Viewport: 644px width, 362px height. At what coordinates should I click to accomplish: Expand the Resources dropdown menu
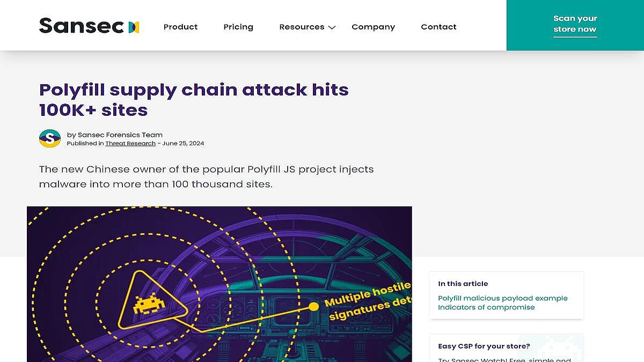coord(302,27)
